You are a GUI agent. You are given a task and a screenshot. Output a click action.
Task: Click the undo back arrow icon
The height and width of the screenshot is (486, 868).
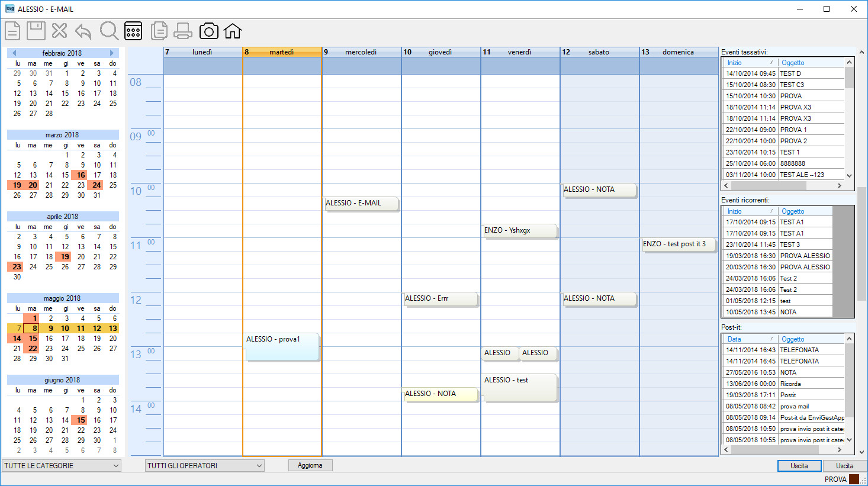(x=83, y=31)
